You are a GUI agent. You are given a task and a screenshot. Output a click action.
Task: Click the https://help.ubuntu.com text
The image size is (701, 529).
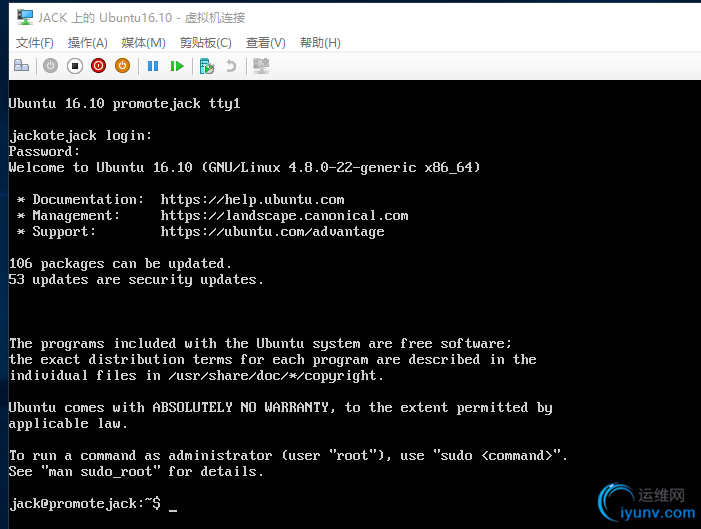click(253, 199)
